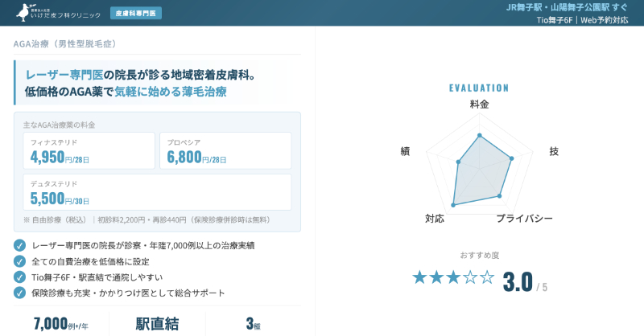Click the third filled rating star
This screenshot has width=644, height=336.
(x=453, y=278)
